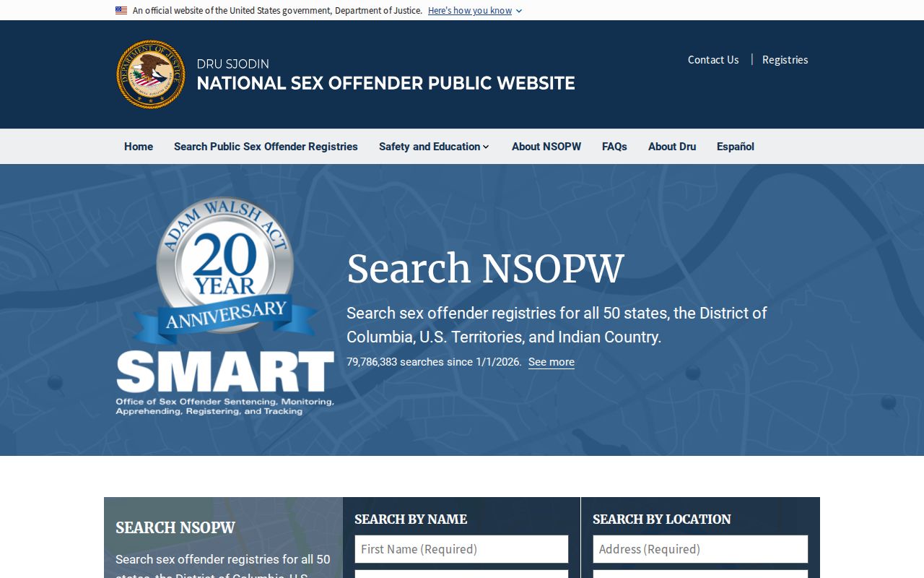Open the Registries link in header
This screenshot has width=924, height=578.
coord(785,60)
